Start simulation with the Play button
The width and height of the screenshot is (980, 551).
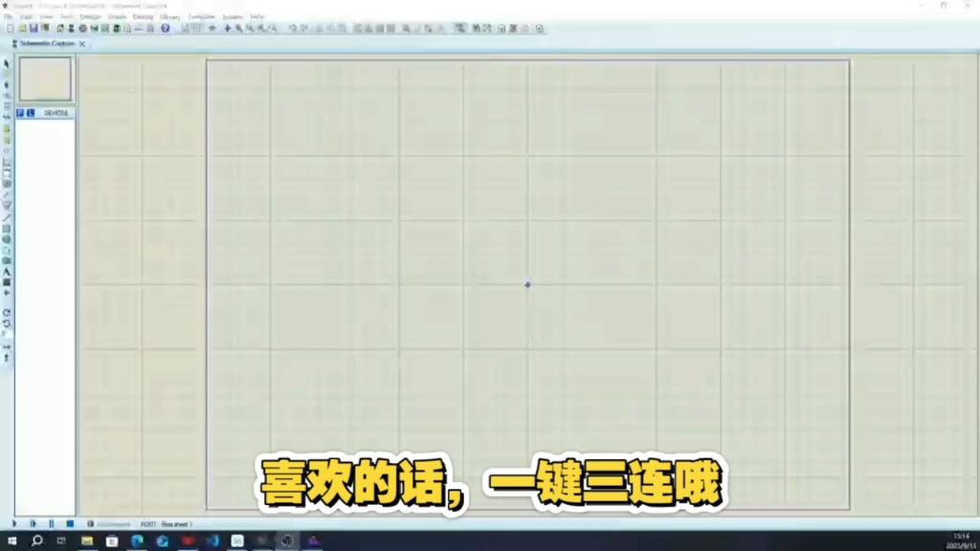14,523
